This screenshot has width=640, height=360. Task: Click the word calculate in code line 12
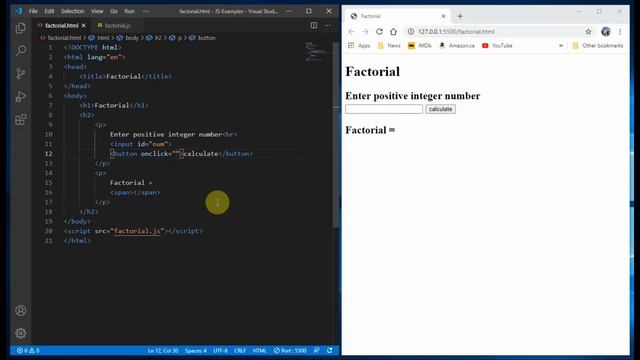(x=201, y=153)
